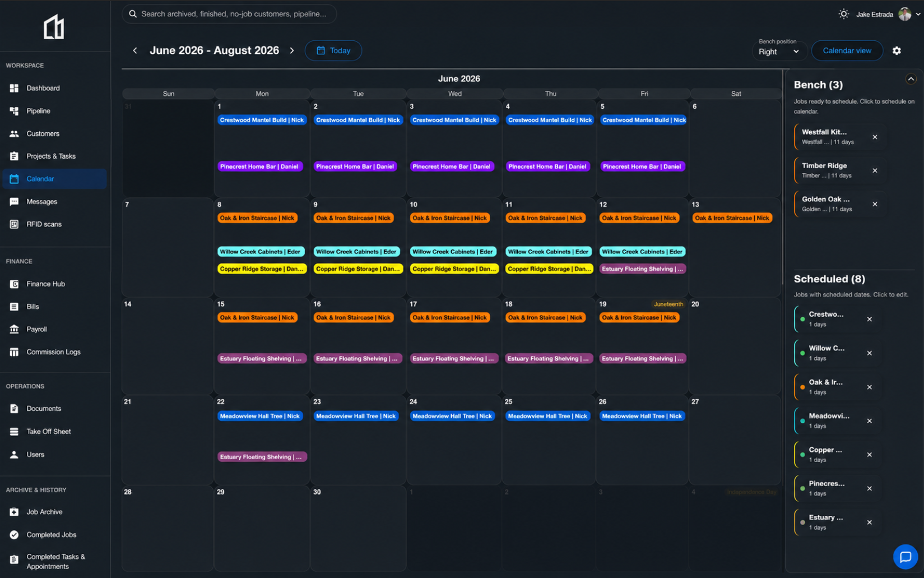Select the June 30 day cell
The width and height of the screenshot is (924, 578).
pyautogui.click(x=357, y=528)
